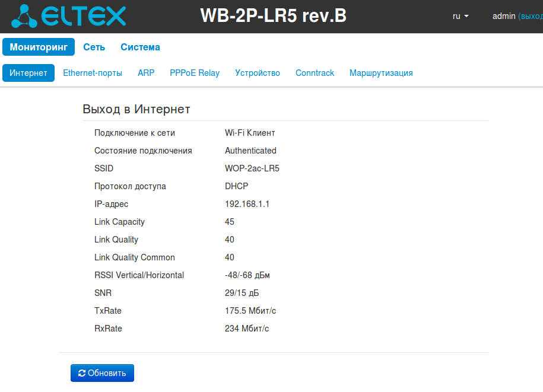The image size is (543, 392).
Task: Open the Conntrack subtab
Action: pos(315,73)
